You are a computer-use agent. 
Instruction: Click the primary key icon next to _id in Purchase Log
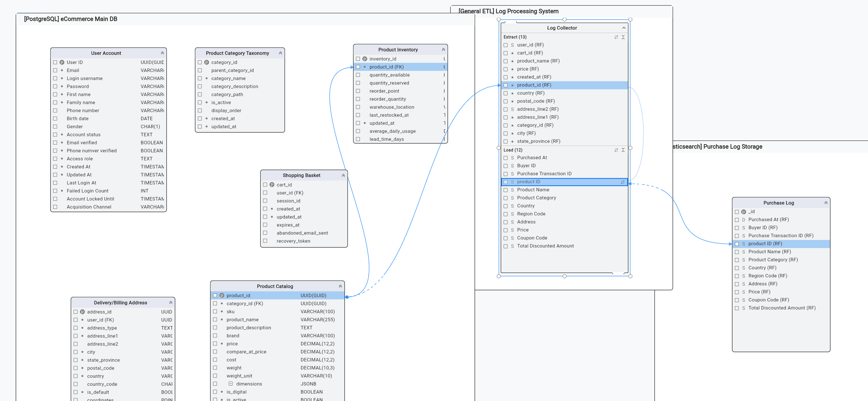pos(743,211)
